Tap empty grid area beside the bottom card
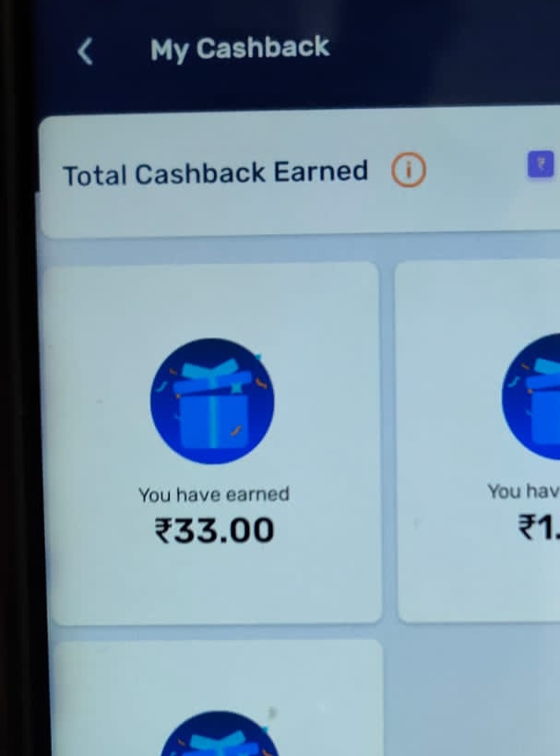Screen dimensions: 560x756 pyautogui.click(x=472, y=694)
